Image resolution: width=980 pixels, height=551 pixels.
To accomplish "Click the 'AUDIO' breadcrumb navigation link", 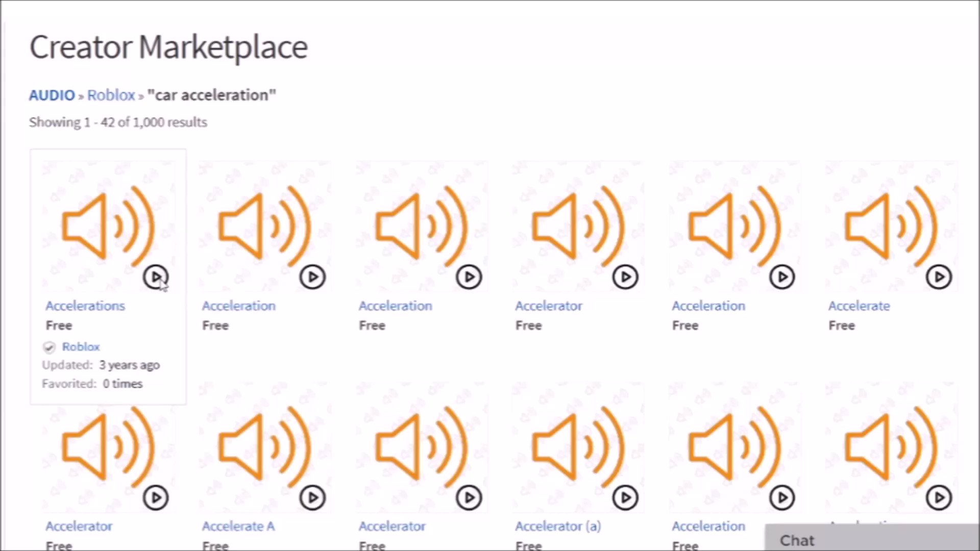I will 52,95.
